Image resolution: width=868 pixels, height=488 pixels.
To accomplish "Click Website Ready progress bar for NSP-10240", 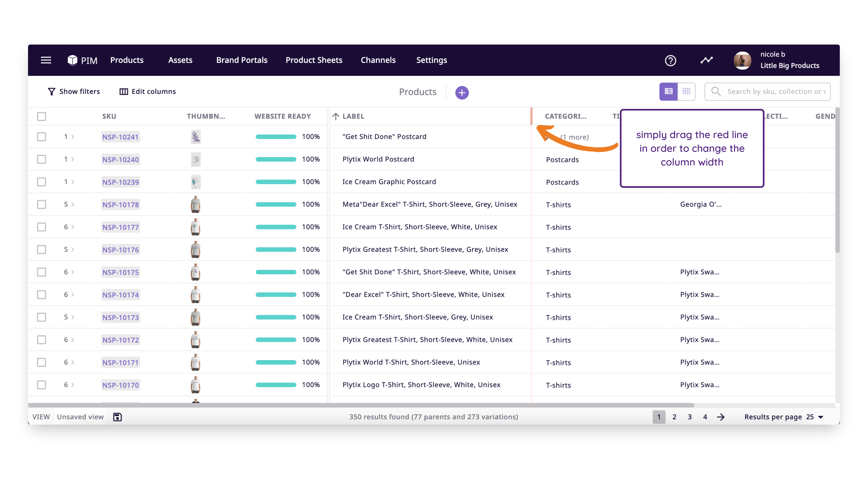I will click(276, 159).
